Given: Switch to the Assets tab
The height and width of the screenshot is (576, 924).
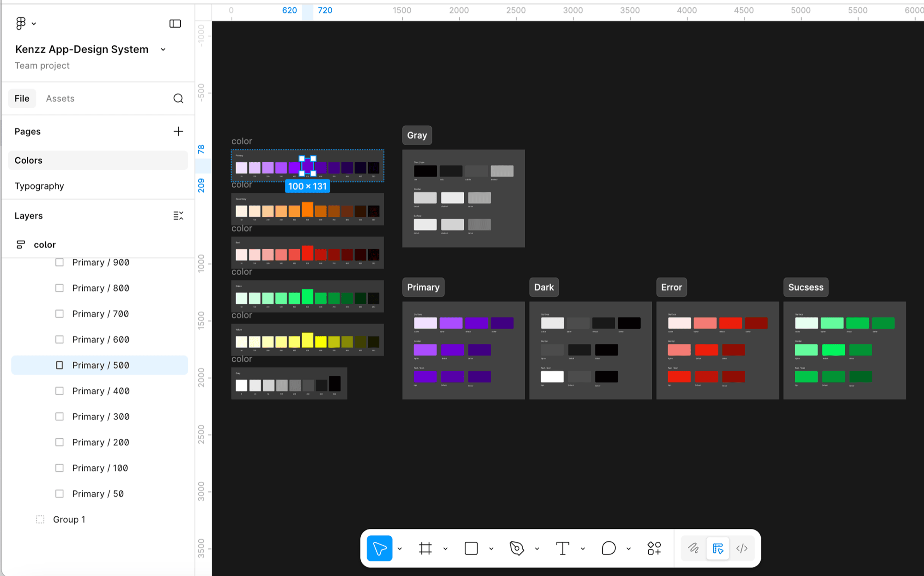Looking at the screenshot, I should 60,98.
